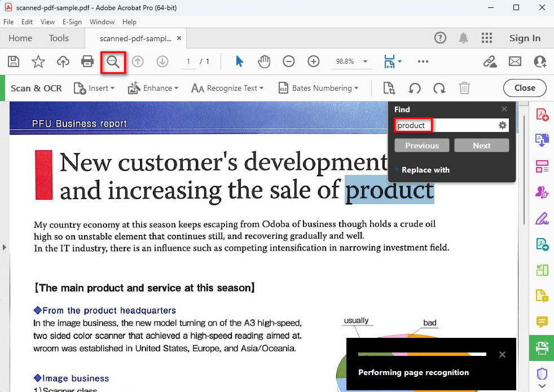The width and height of the screenshot is (554, 392).
Task: Switch to the Tools tab
Action: coord(59,38)
